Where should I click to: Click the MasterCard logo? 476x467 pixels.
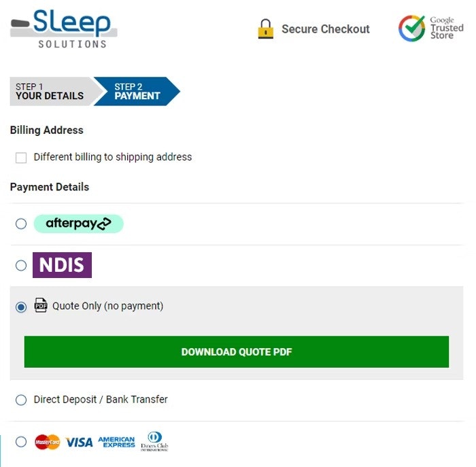[x=48, y=443]
